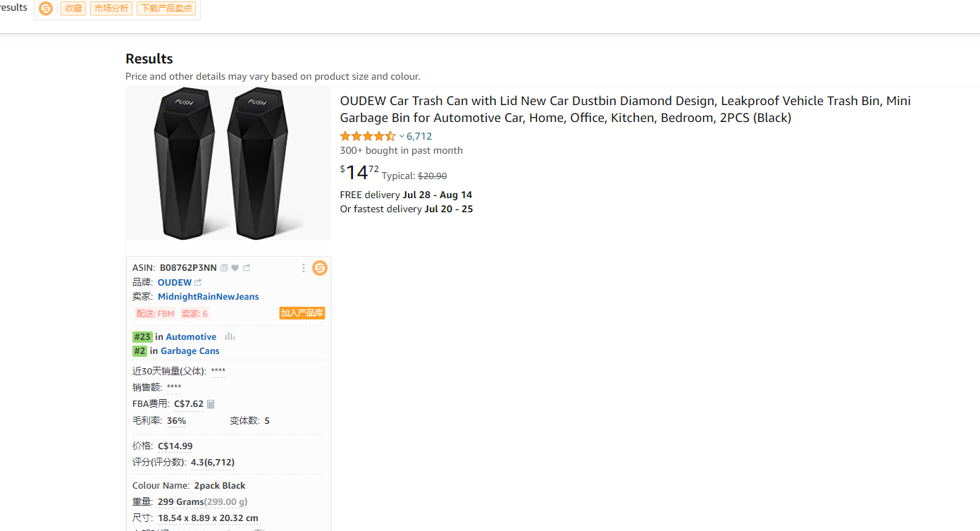Open three-dot options in the product panel
Screen dimensions: 980x531
click(x=304, y=268)
